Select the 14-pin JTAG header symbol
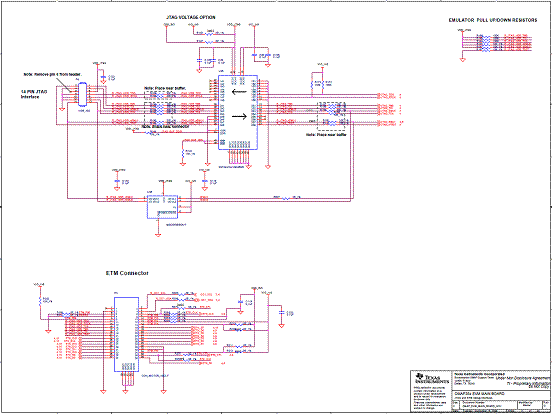 82,94
